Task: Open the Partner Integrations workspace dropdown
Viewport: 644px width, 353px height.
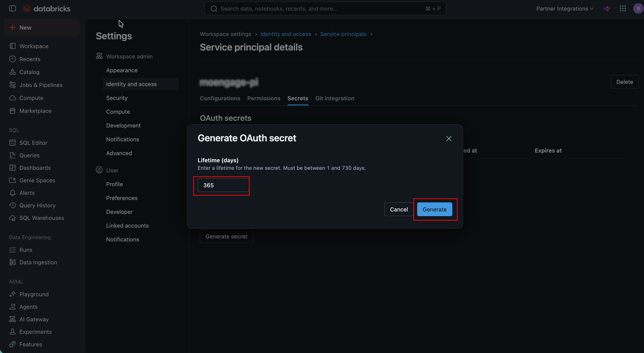Action: 565,8
